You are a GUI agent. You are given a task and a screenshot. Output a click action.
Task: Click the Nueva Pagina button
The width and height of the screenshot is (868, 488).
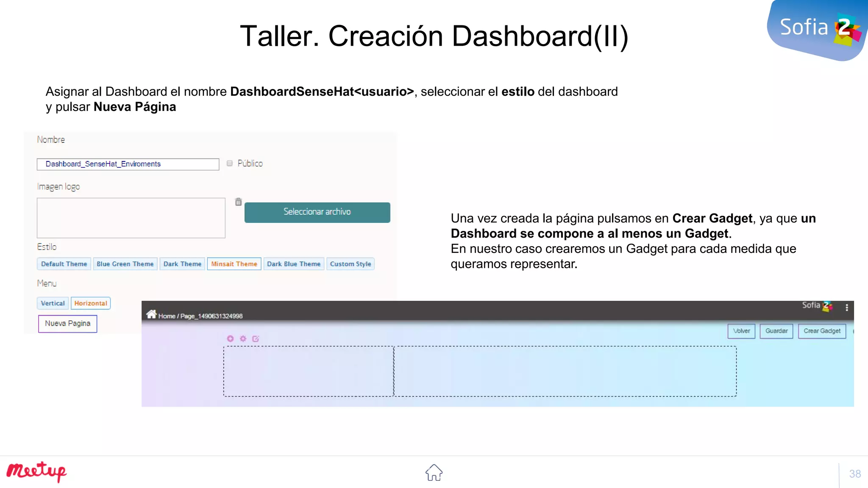(67, 324)
